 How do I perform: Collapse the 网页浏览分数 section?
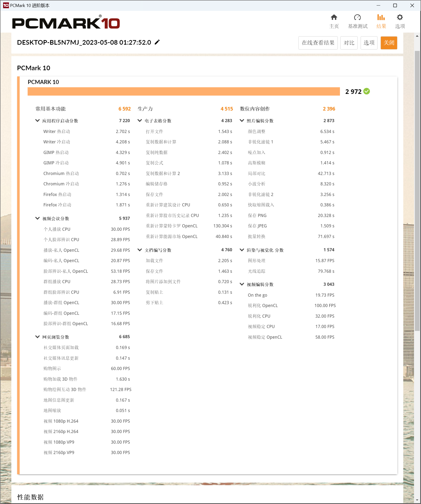(x=37, y=336)
